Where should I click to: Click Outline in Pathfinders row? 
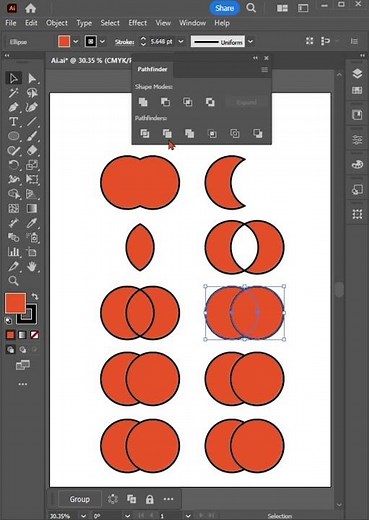(x=235, y=134)
